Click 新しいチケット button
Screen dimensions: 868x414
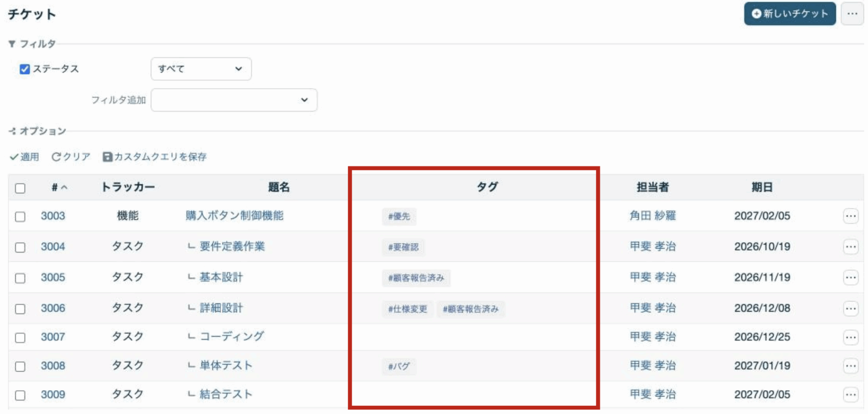pyautogui.click(x=790, y=14)
